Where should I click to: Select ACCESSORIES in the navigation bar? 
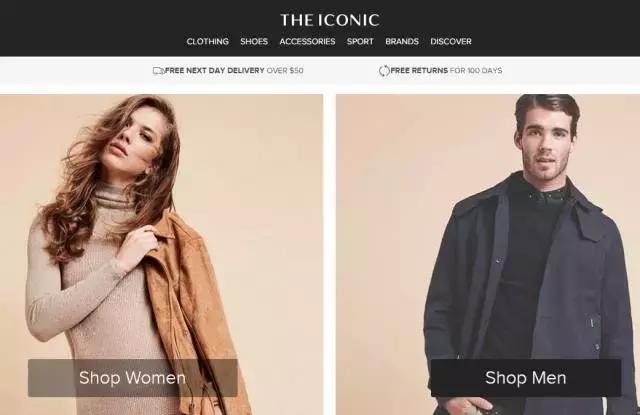(307, 41)
